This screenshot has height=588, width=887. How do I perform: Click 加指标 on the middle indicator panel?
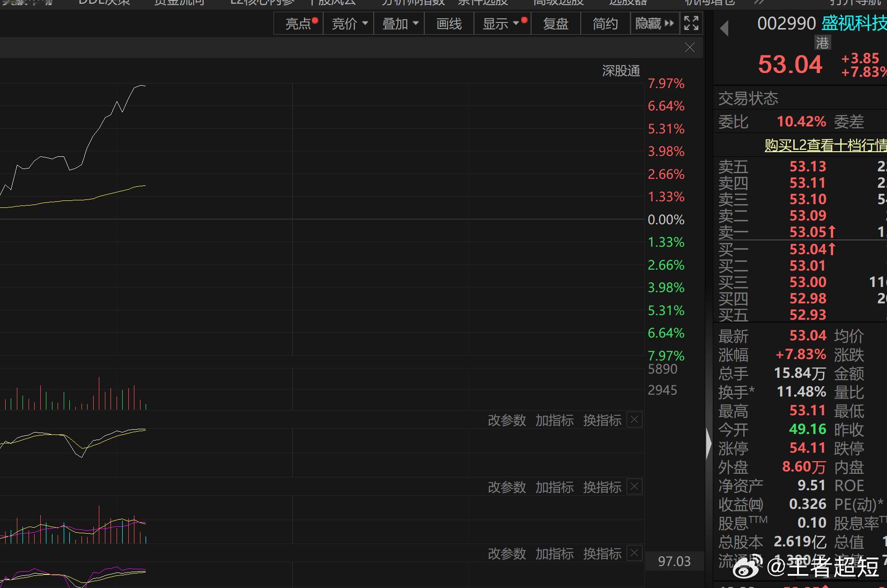pyautogui.click(x=554, y=487)
